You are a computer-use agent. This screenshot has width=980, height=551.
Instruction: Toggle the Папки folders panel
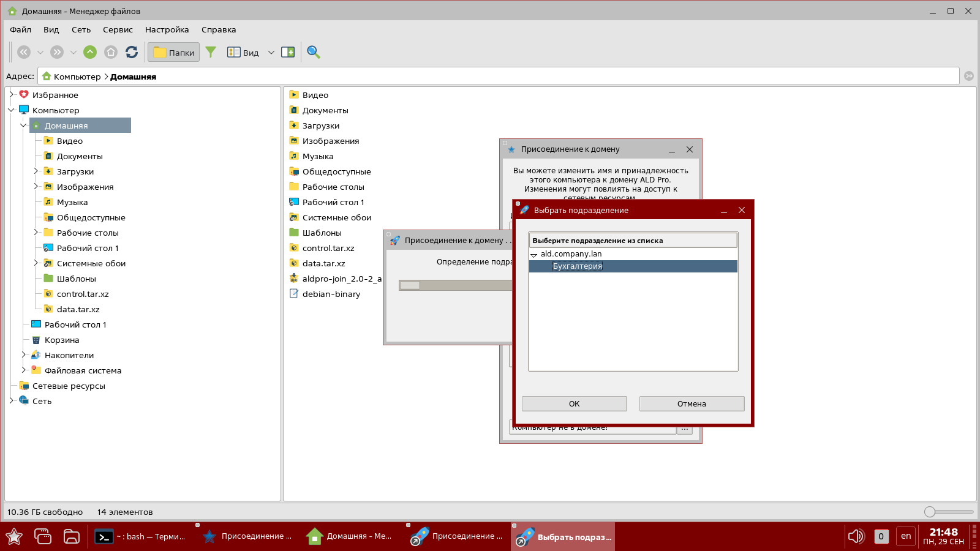tap(174, 52)
